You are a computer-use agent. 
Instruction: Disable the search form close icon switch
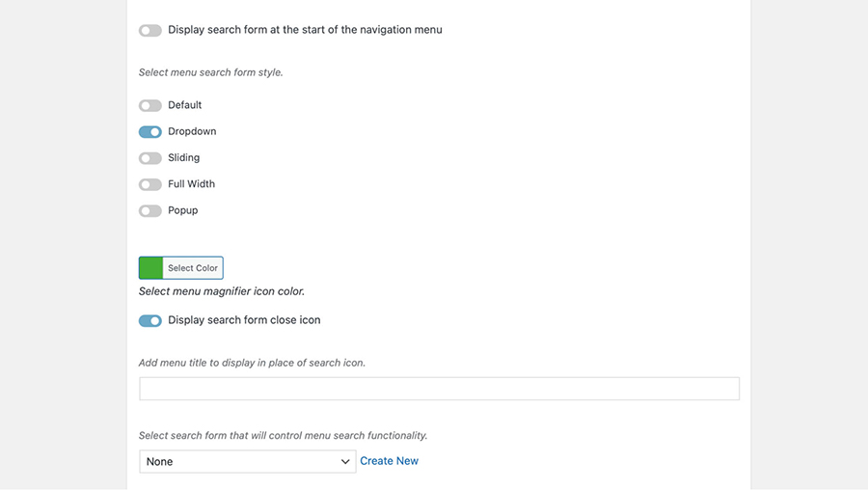click(x=149, y=320)
